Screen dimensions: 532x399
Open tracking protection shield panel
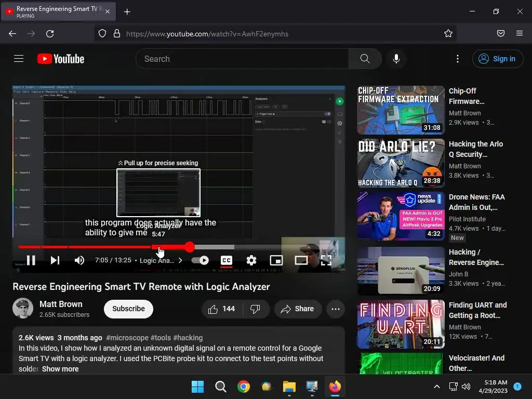pyautogui.click(x=102, y=34)
